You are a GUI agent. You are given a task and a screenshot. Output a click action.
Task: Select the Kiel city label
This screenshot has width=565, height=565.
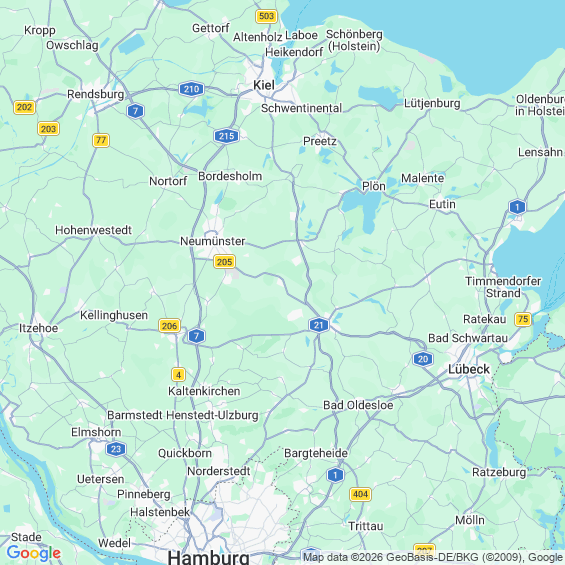(264, 85)
